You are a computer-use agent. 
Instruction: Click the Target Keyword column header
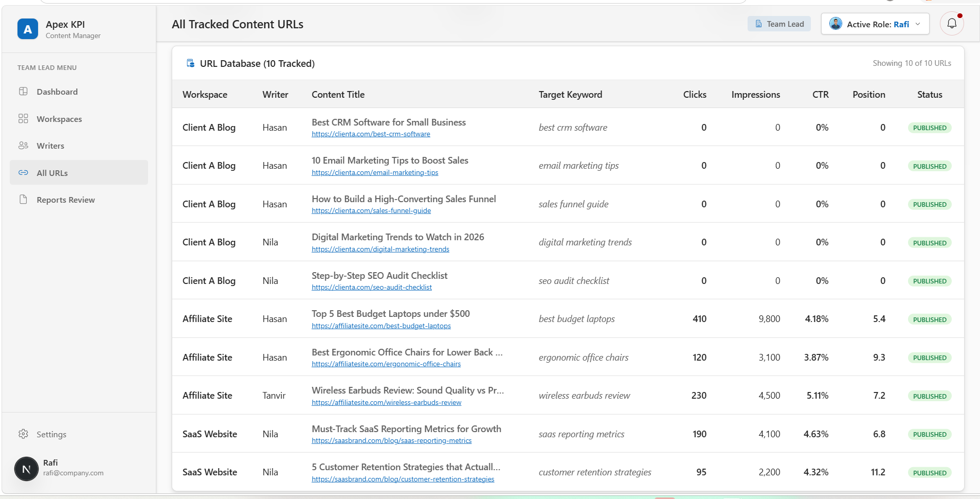(x=570, y=95)
